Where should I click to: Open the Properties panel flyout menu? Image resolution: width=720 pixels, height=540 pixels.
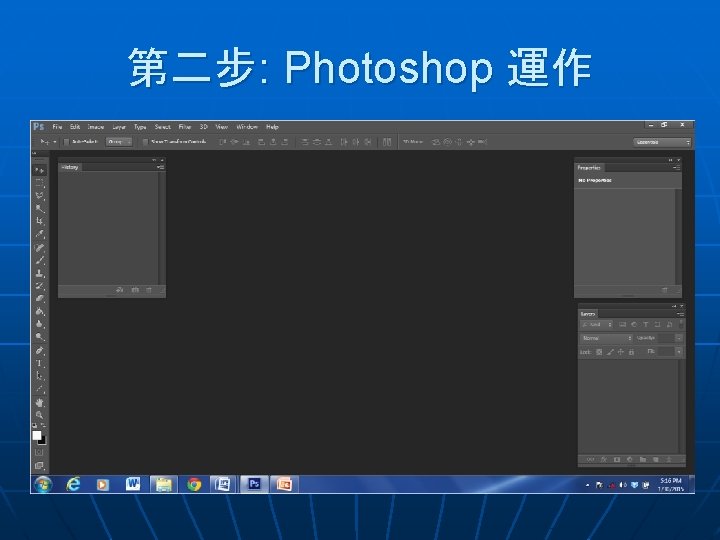[x=676, y=168]
